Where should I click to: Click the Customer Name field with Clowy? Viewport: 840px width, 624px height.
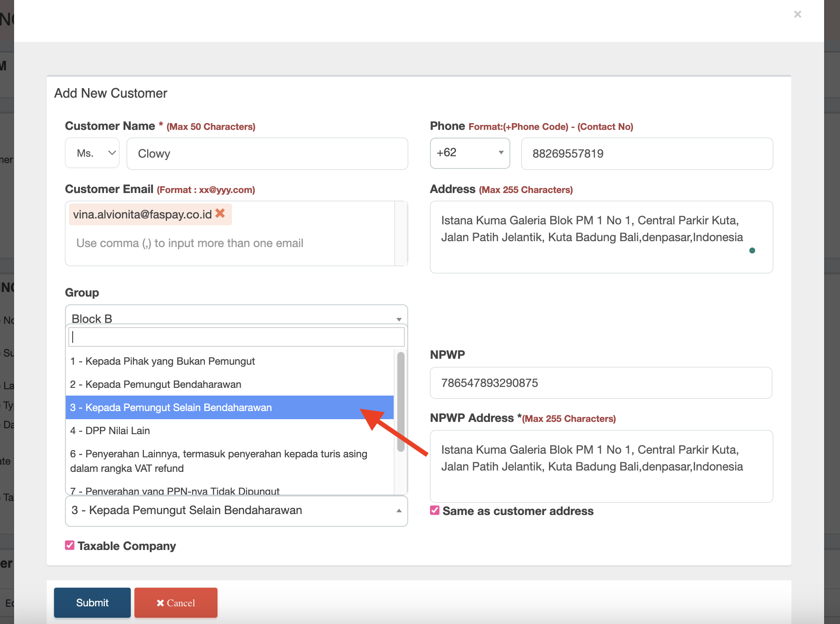pos(267,154)
